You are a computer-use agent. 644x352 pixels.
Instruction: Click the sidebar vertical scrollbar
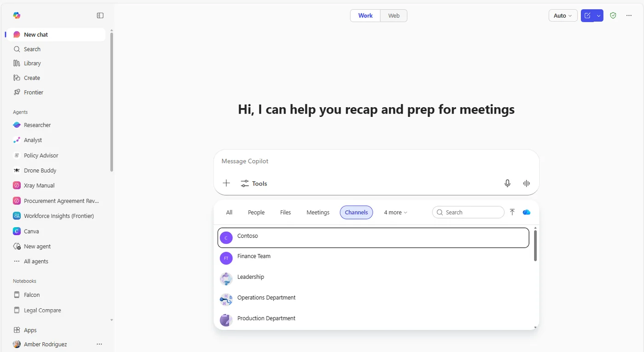coord(111,102)
